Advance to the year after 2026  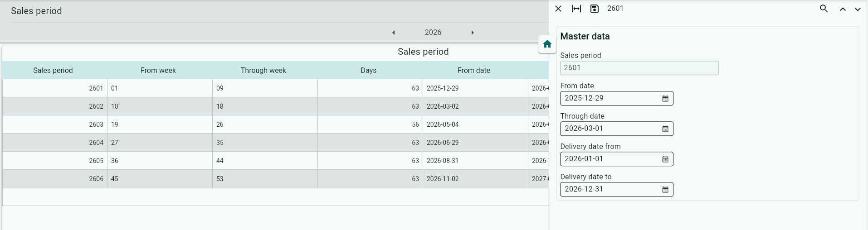(472, 33)
